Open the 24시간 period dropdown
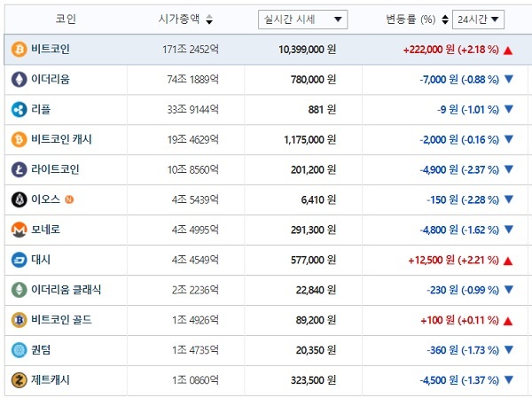Screen dimensions: 532x398 (478, 20)
